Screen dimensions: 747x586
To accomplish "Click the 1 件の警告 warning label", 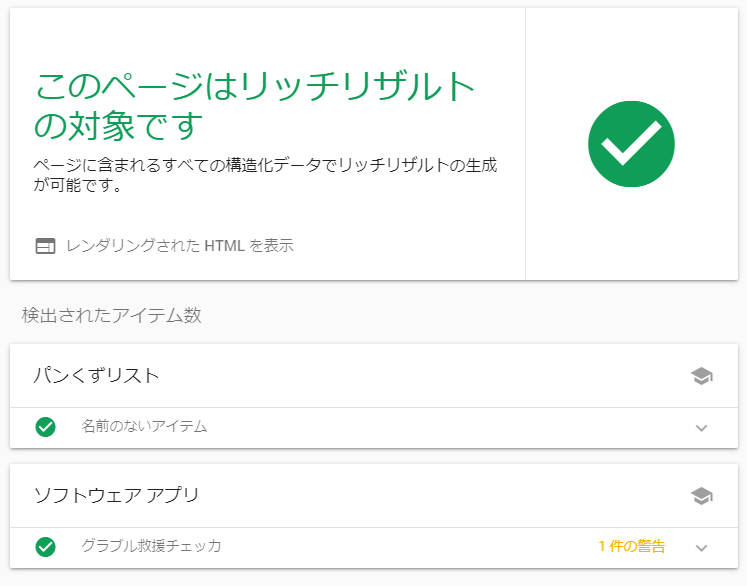I will tap(631, 546).
